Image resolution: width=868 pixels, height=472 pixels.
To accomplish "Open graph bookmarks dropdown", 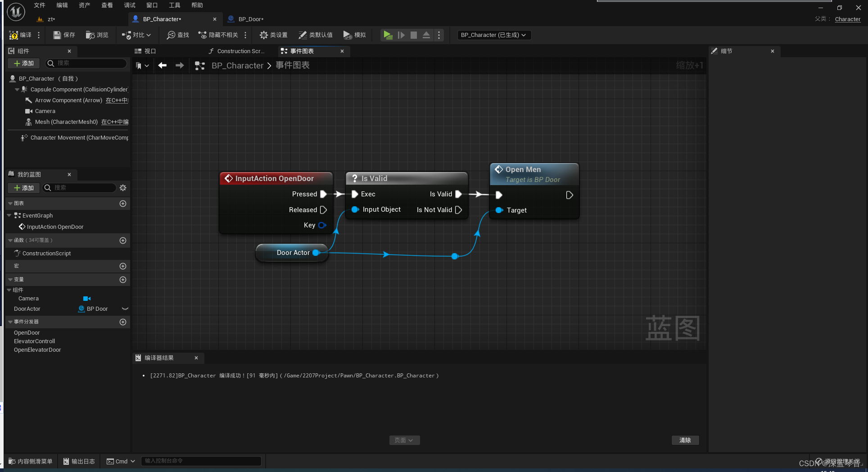I will point(142,65).
